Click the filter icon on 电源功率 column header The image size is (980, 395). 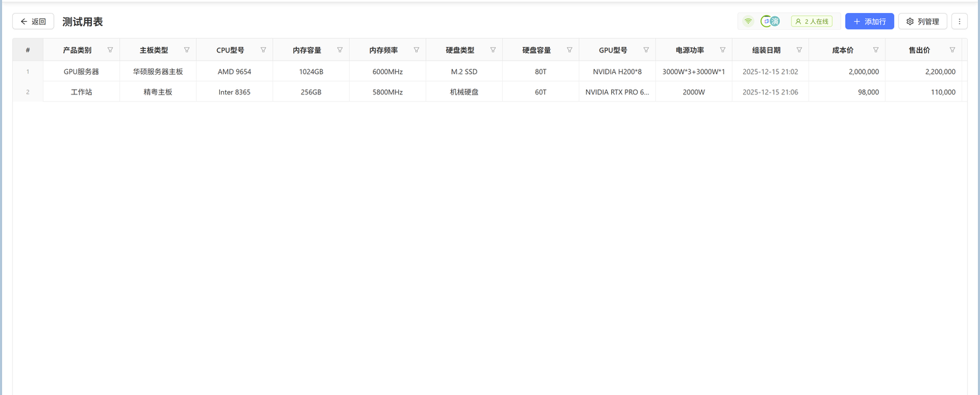click(723, 49)
